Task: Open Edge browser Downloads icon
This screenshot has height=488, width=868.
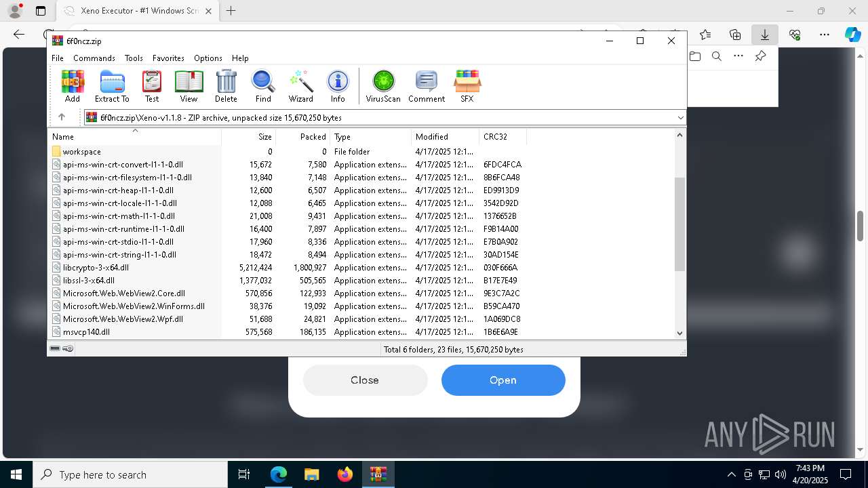Action: coord(764,35)
